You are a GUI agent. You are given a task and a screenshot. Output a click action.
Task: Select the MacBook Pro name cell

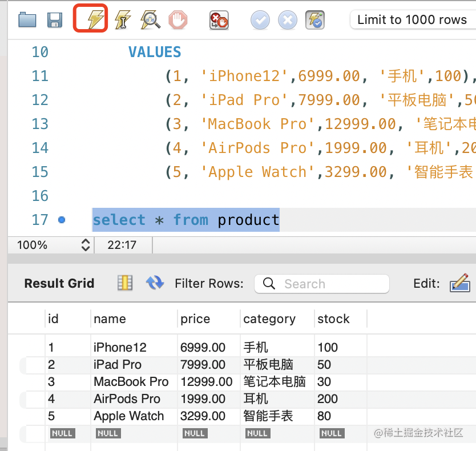[134, 381]
